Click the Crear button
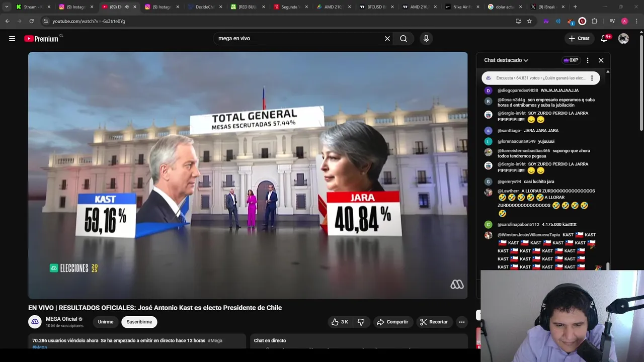The height and width of the screenshot is (362, 644). point(579,38)
